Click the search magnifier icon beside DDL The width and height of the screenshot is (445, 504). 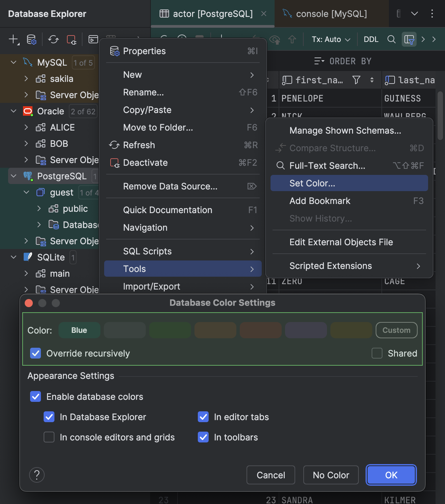391,40
